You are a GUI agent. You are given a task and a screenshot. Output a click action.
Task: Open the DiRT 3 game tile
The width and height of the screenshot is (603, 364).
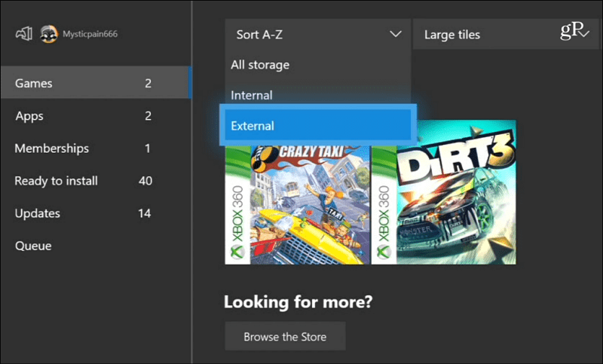(x=444, y=192)
